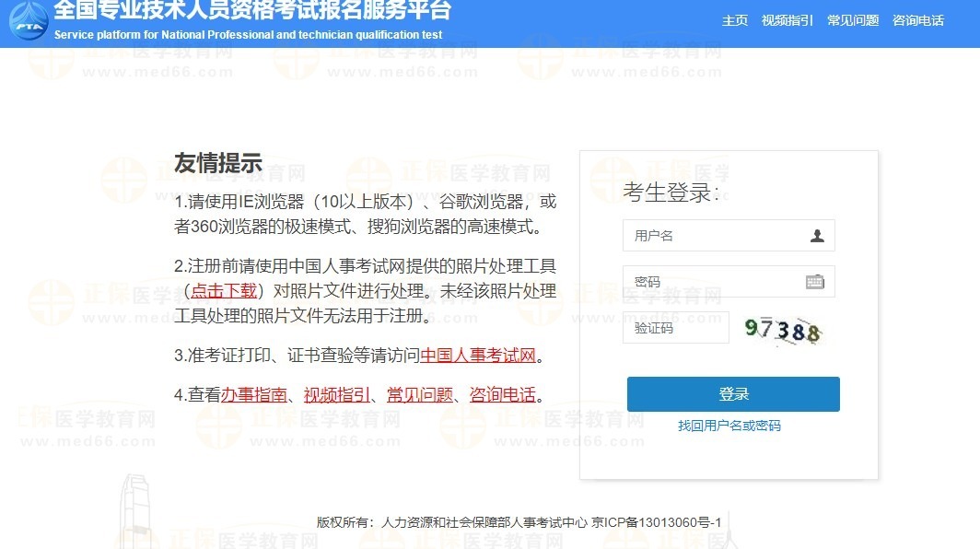980x549 pixels.
Task: Click the PTA platform logo
Action: 28,19
